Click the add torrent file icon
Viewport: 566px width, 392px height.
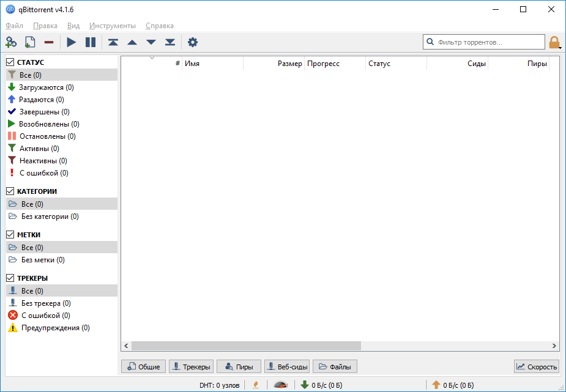click(x=30, y=42)
